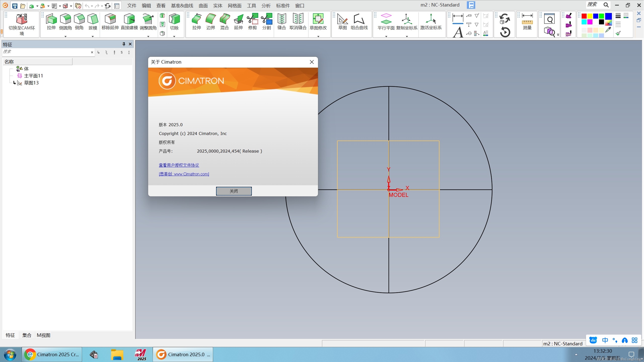Expand the 草图修改 dropdown arrow
The height and width of the screenshot is (362, 644).
pos(318,37)
